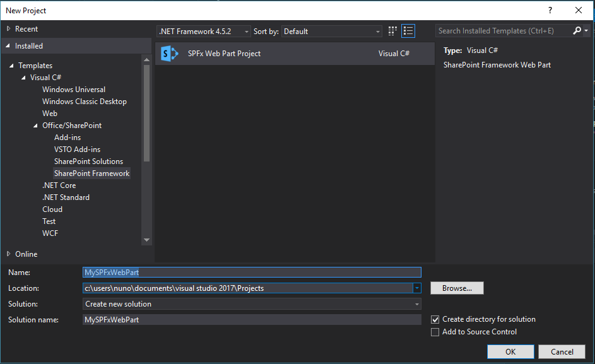This screenshot has height=364, width=595.
Task: Click the tree scrollbar down arrow
Action: click(146, 240)
